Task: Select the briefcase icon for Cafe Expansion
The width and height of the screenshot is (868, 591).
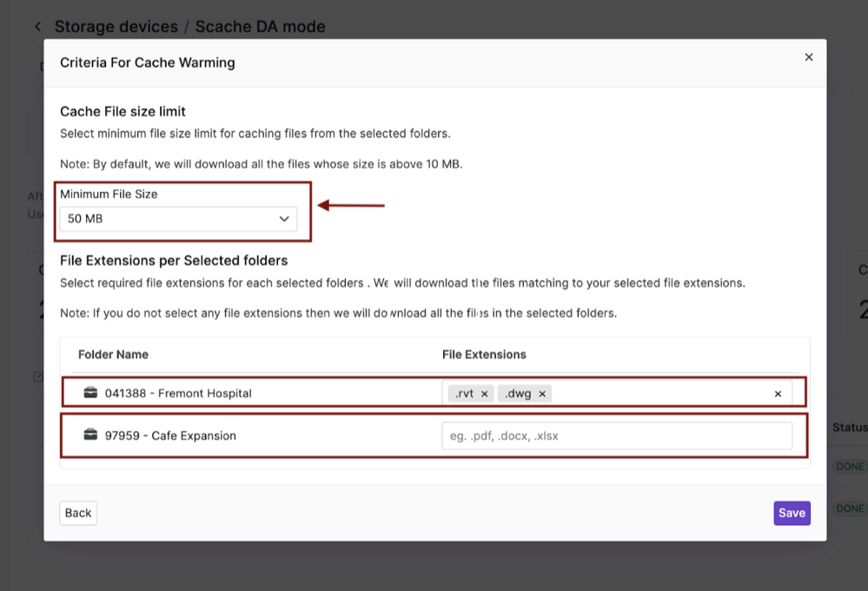Action: pyautogui.click(x=90, y=435)
